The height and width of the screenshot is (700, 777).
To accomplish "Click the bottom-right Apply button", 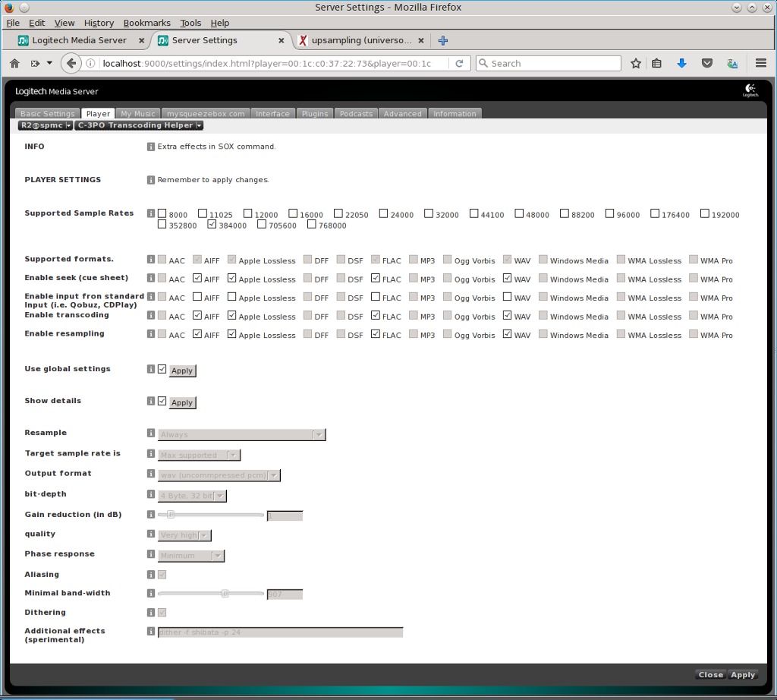I will (x=743, y=675).
